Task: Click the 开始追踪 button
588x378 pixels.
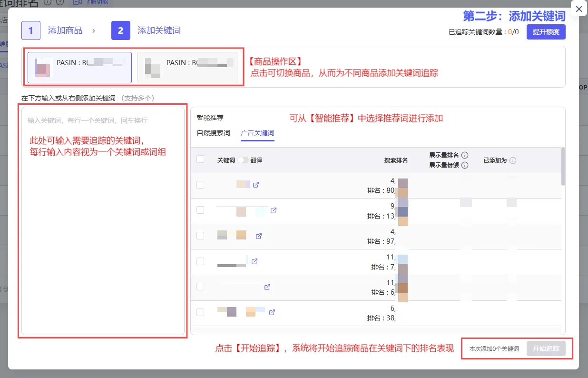Action: (x=546, y=349)
